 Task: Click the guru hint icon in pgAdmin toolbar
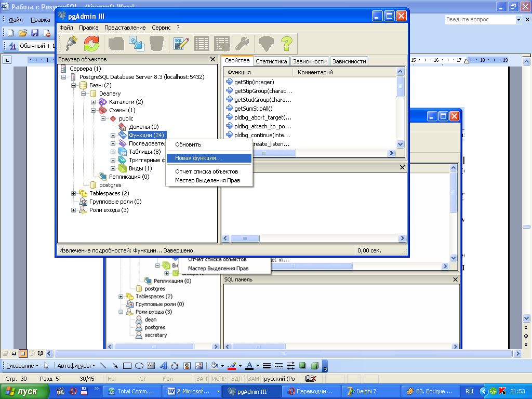pyautogui.click(x=267, y=44)
